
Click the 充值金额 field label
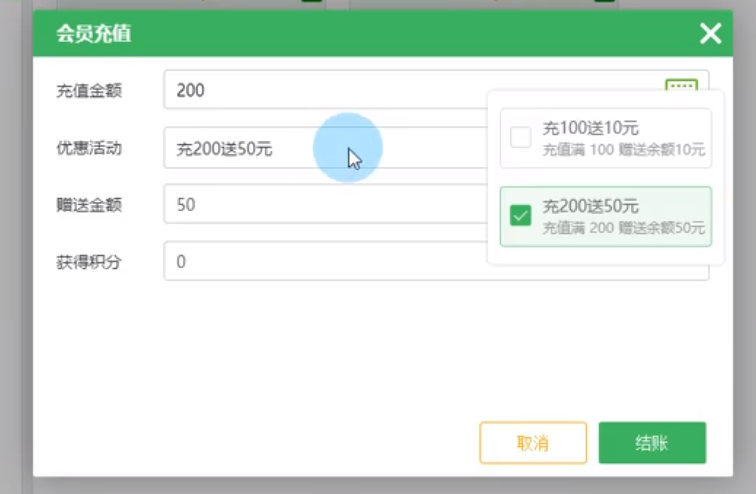coord(89,91)
